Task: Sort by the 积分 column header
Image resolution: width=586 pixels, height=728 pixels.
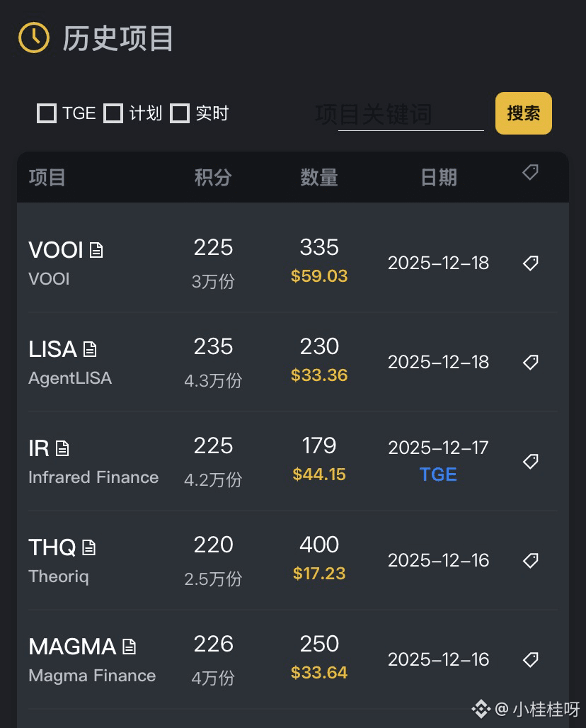Action: pyautogui.click(x=213, y=177)
